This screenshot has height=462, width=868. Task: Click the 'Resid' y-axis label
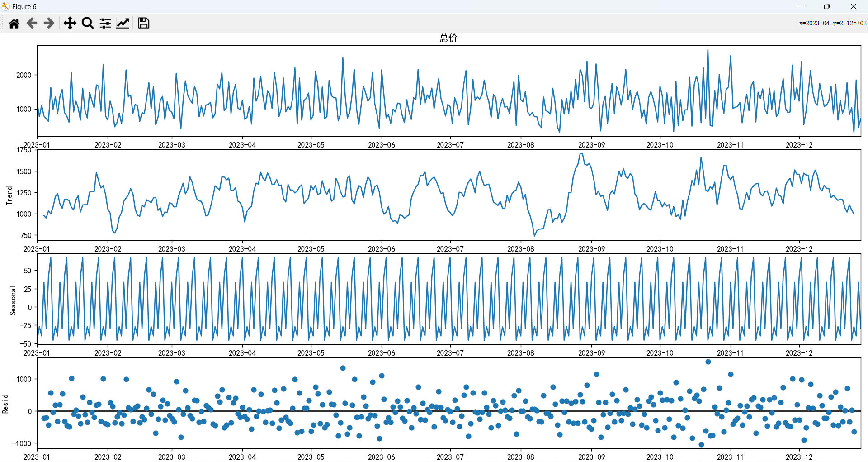click(x=5, y=404)
